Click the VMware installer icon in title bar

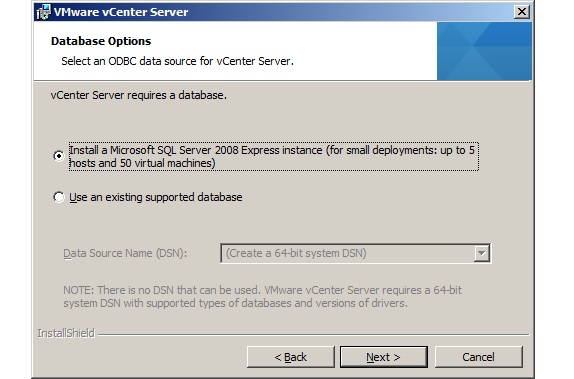click(43, 12)
